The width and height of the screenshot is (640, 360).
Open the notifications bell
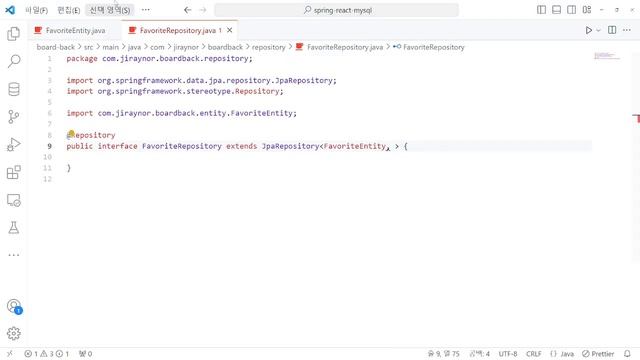[627, 354]
